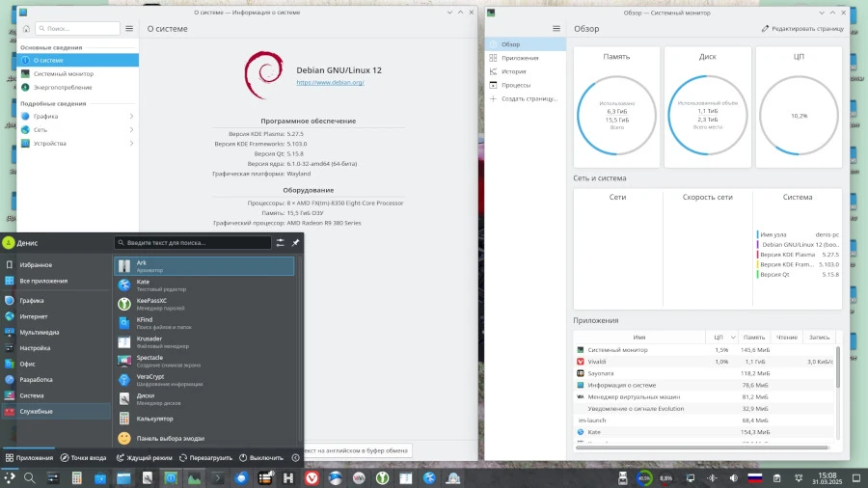Expand more power options arrow in launcher
The height and width of the screenshot is (488, 868).
(x=296, y=457)
